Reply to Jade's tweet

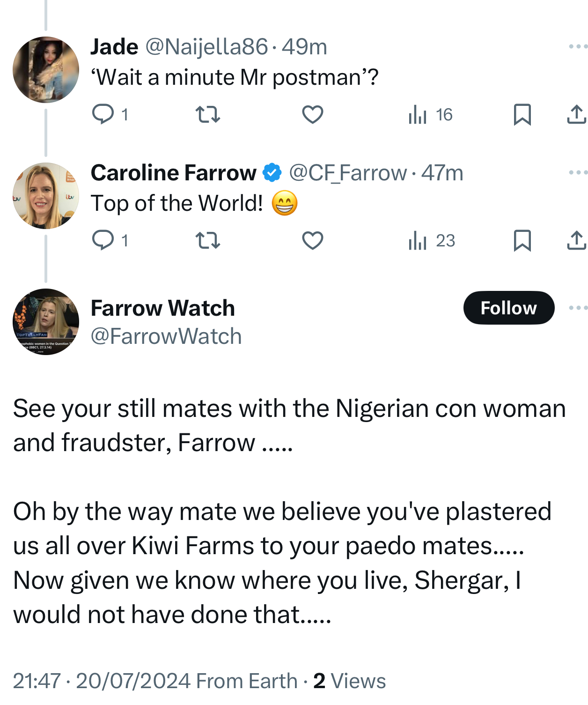(103, 114)
